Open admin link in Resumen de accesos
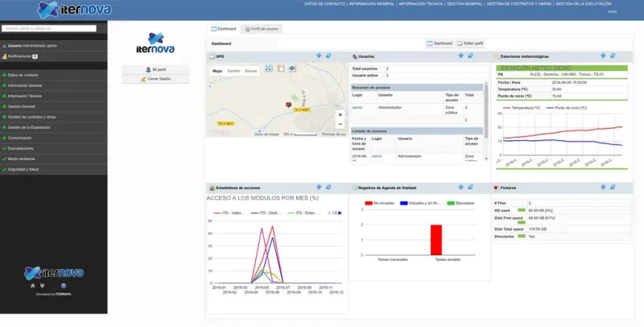Screen dimensions: 644x327 click(x=357, y=108)
